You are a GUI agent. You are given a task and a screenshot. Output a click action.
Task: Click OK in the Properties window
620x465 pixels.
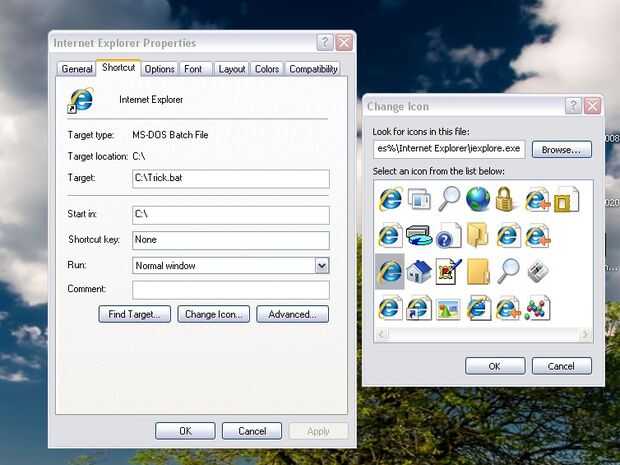(185, 431)
